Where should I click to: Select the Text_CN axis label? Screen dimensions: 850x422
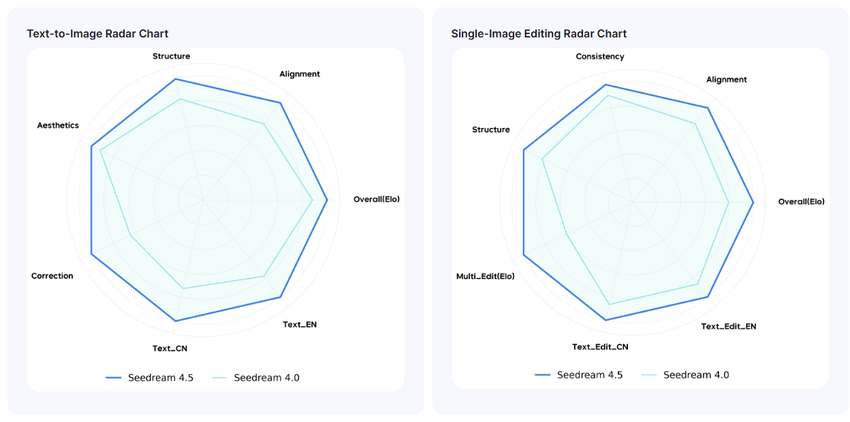[169, 348]
